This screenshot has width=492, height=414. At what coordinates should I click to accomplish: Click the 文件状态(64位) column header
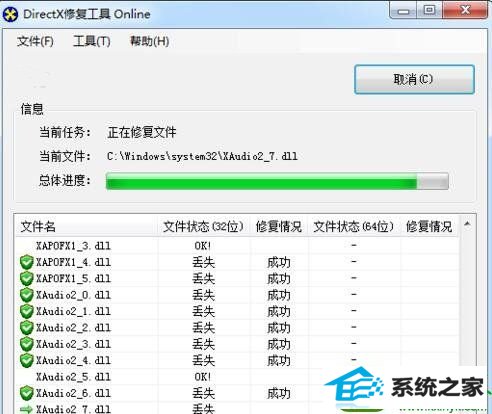point(354,227)
